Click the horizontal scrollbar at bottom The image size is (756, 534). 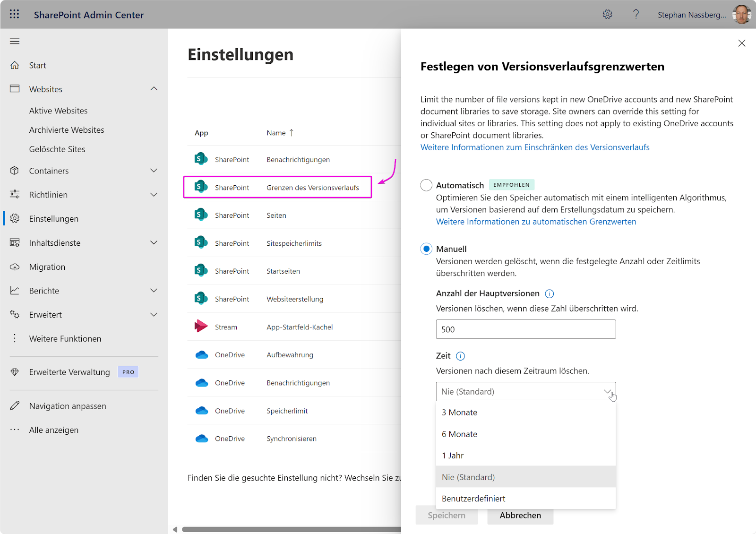point(292,529)
